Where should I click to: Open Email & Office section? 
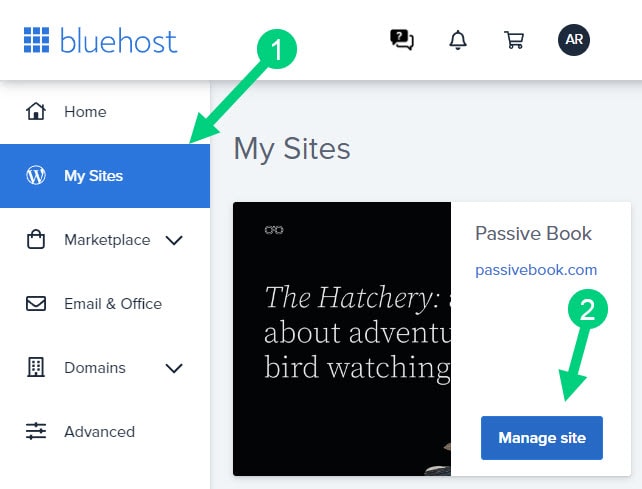pyautogui.click(x=113, y=304)
